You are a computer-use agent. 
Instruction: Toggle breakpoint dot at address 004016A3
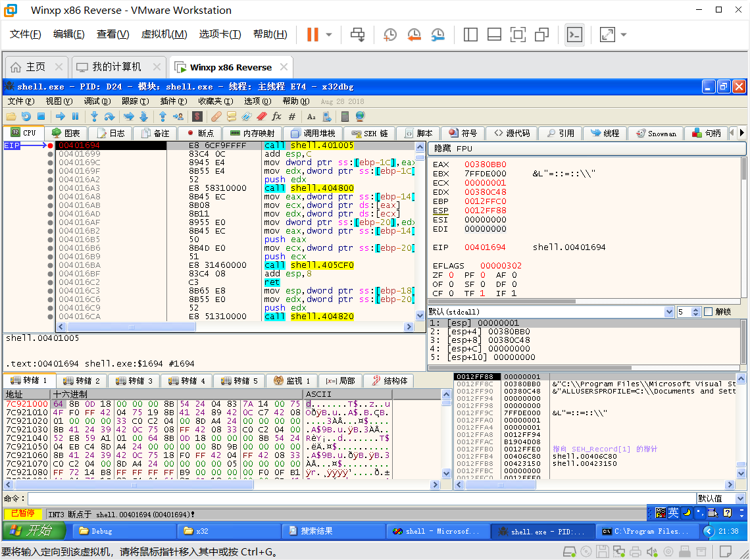click(x=50, y=188)
